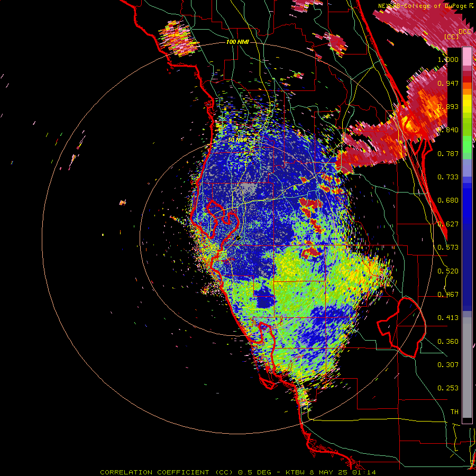Pick the pink top segment of color bar

(467, 56)
